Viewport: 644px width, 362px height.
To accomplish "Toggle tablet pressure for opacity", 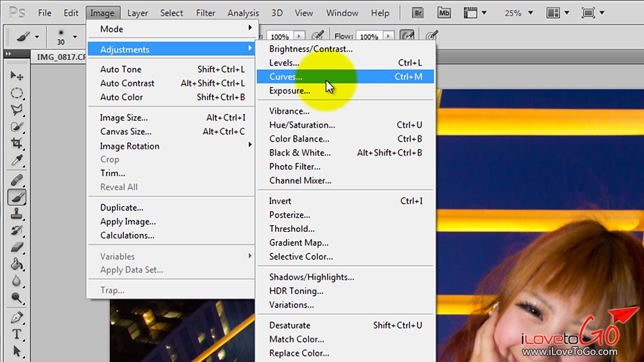I will pyautogui.click(x=318, y=36).
